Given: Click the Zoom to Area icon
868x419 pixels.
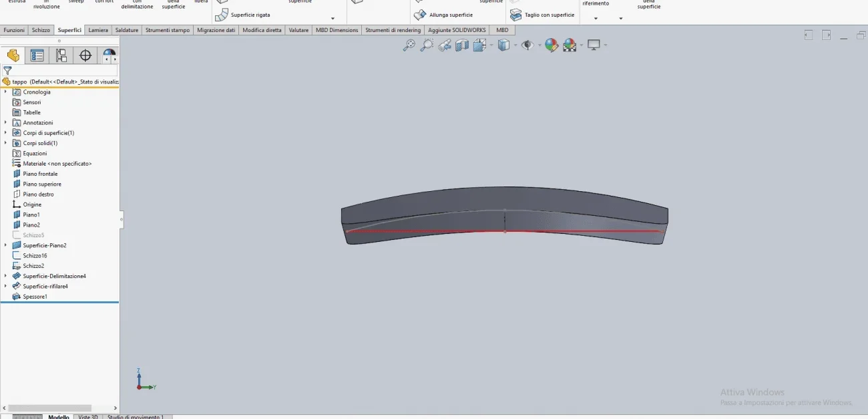Looking at the screenshot, I should [x=427, y=45].
